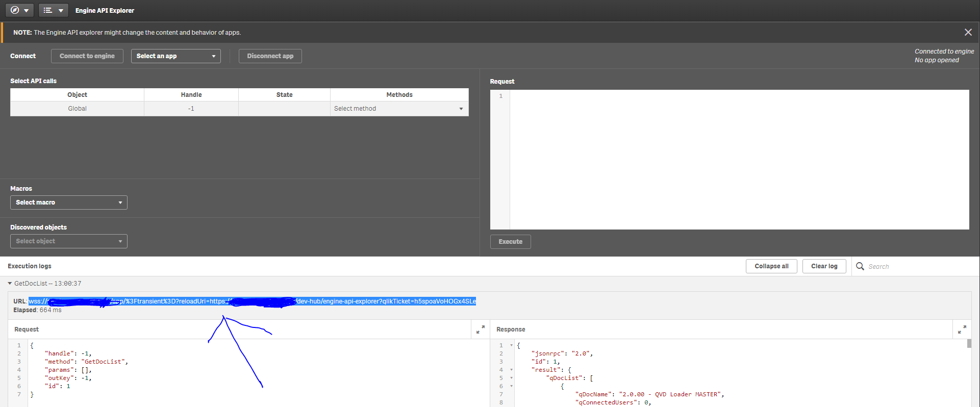This screenshot has height=407, width=980.
Task: Click the State column header
Action: 284,95
